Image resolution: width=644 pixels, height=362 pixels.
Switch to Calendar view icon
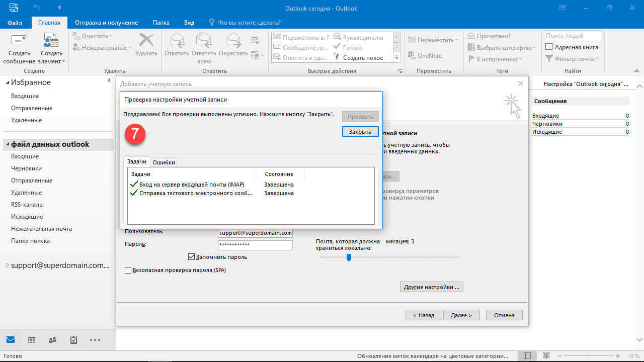[32, 340]
